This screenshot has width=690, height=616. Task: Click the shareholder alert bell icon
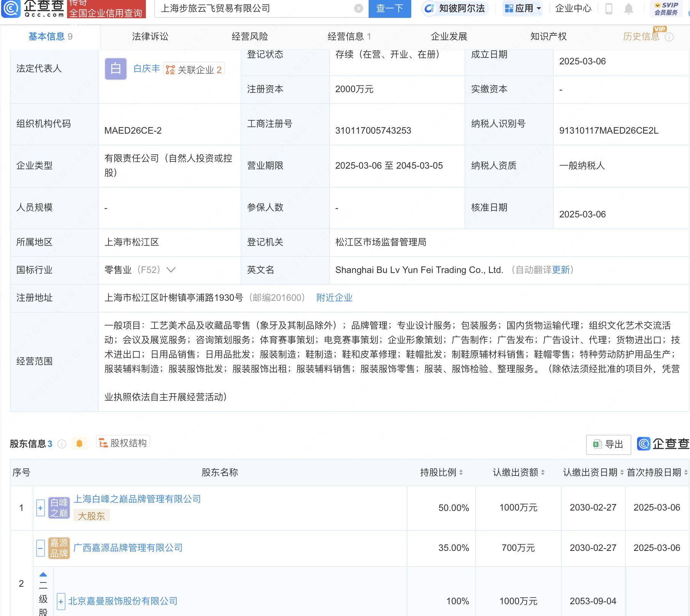[79, 444]
